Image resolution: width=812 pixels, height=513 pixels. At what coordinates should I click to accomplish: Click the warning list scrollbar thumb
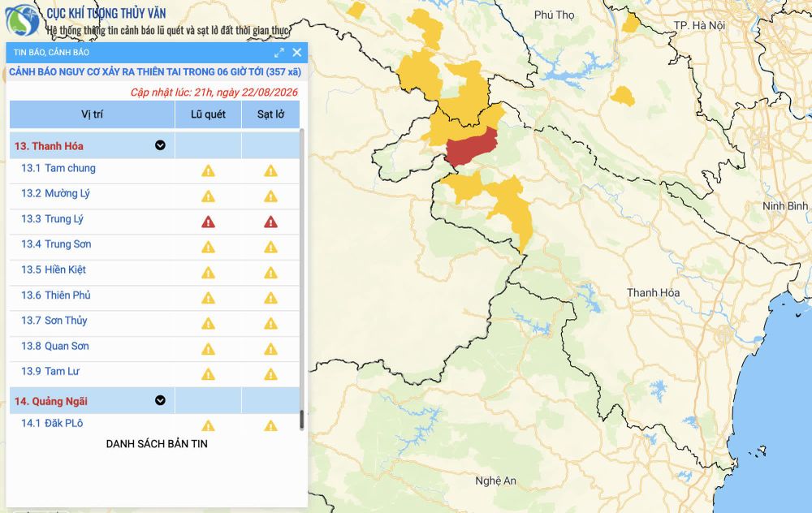pos(302,420)
